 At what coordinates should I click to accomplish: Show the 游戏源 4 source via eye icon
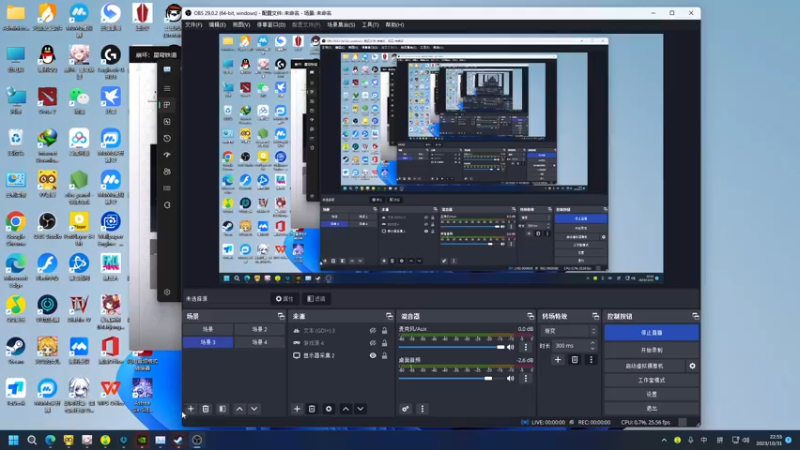(373, 343)
